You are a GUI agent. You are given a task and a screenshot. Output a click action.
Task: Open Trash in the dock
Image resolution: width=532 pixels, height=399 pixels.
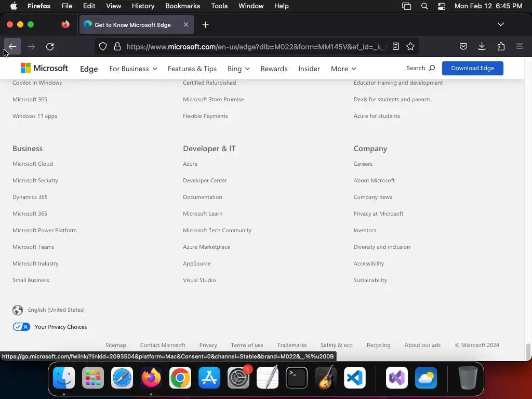468,378
